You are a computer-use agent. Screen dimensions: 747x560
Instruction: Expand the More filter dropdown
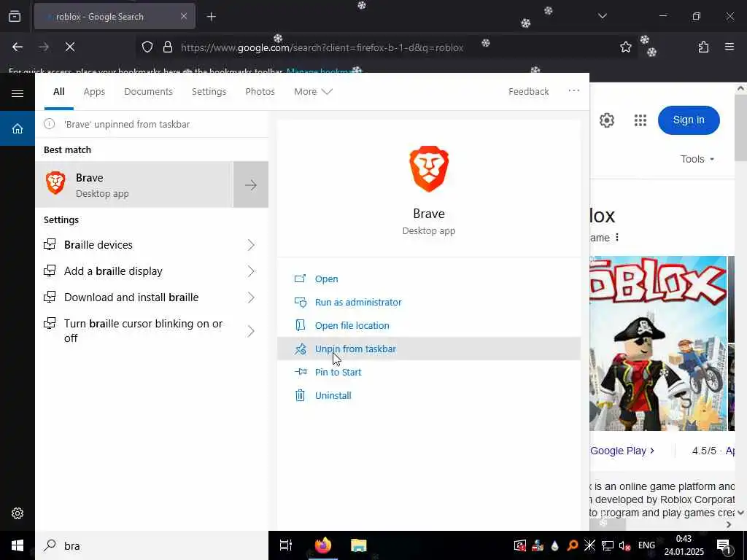[x=313, y=91]
